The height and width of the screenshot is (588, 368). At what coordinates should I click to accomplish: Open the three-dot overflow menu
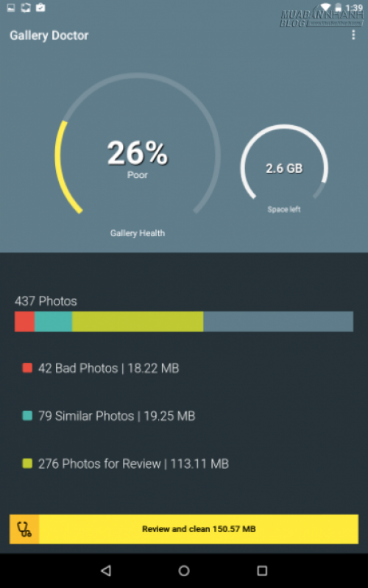pos(353,35)
